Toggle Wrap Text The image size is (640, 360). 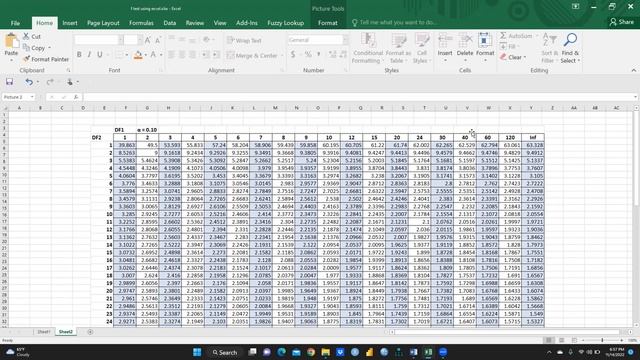pos(244,40)
